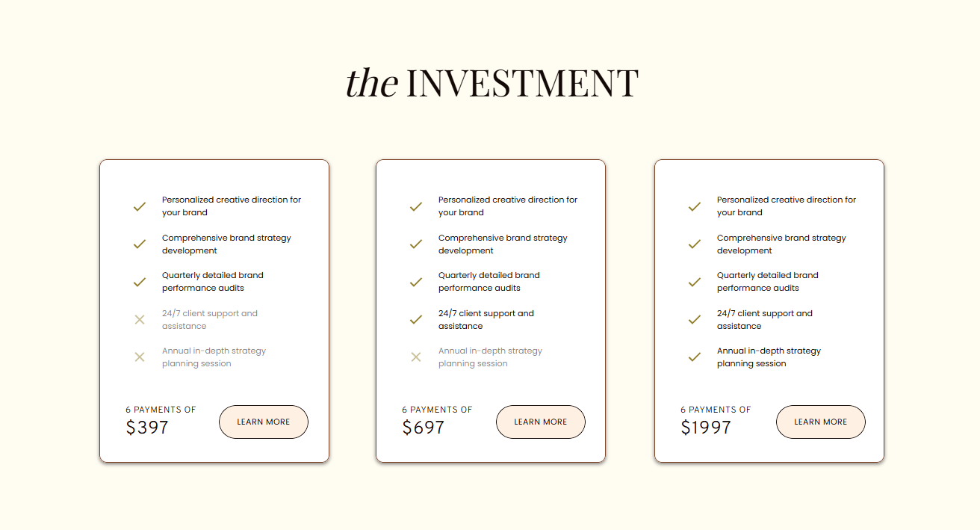Viewport: 980px width, 530px height.
Task: Click the checkmark beside annual strategy session in the $1997 plan
Action: 695,357
